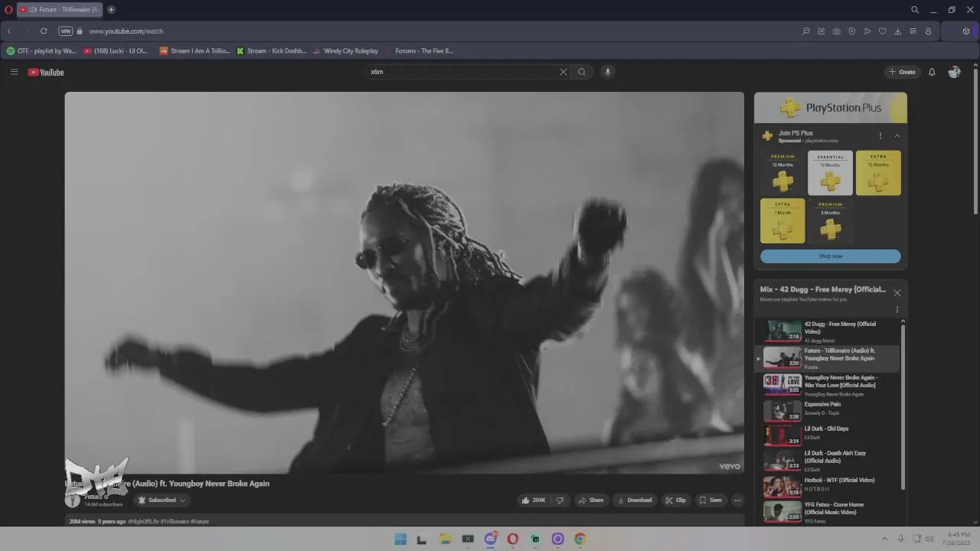Open Opera main menu logo
The height and width of the screenshot is (551, 980).
tap(8, 10)
